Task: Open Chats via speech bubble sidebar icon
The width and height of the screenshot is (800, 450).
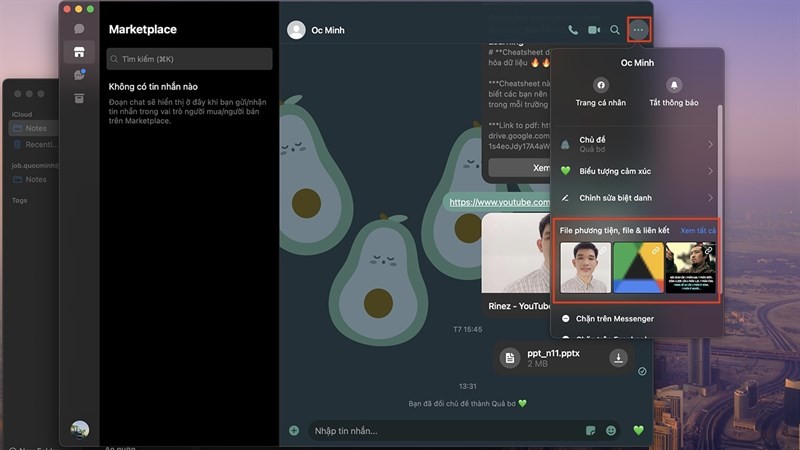Action: point(79,29)
